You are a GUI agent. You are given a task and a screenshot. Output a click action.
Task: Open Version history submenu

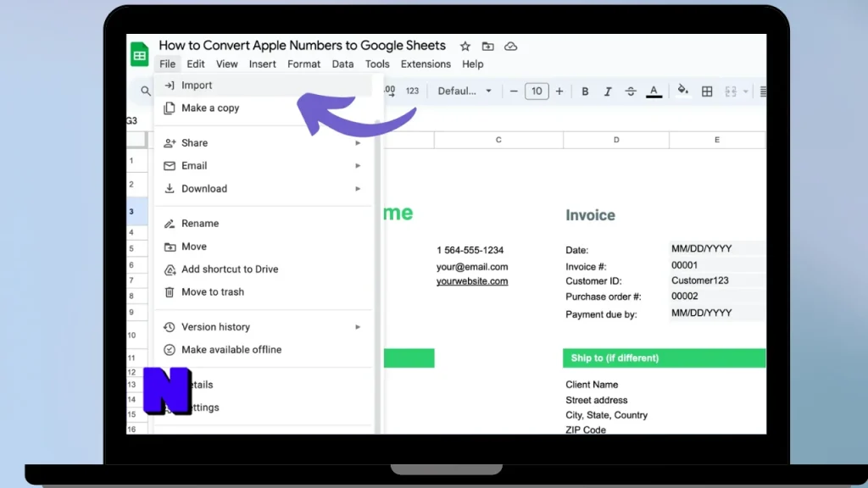[x=264, y=327]
